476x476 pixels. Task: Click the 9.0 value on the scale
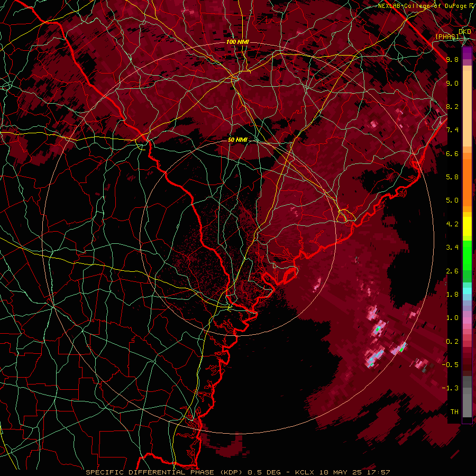click(452, 83)
